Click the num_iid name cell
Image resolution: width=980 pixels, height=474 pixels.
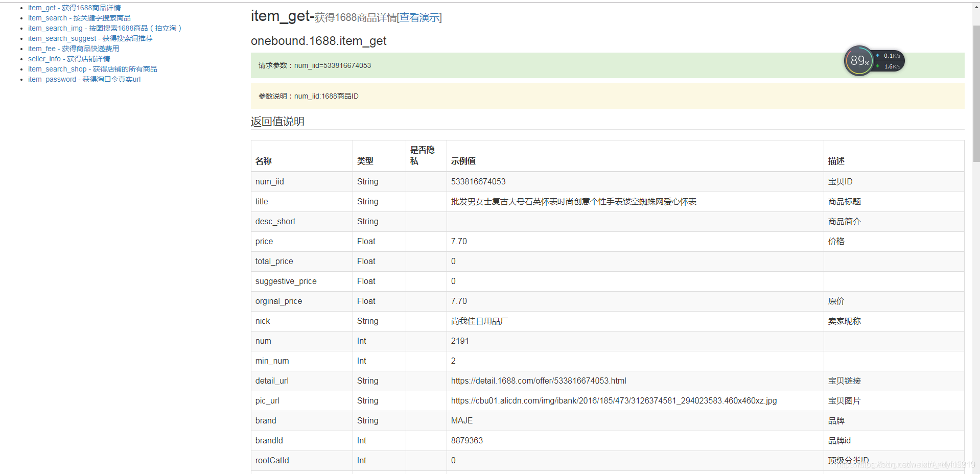(302, 182)
